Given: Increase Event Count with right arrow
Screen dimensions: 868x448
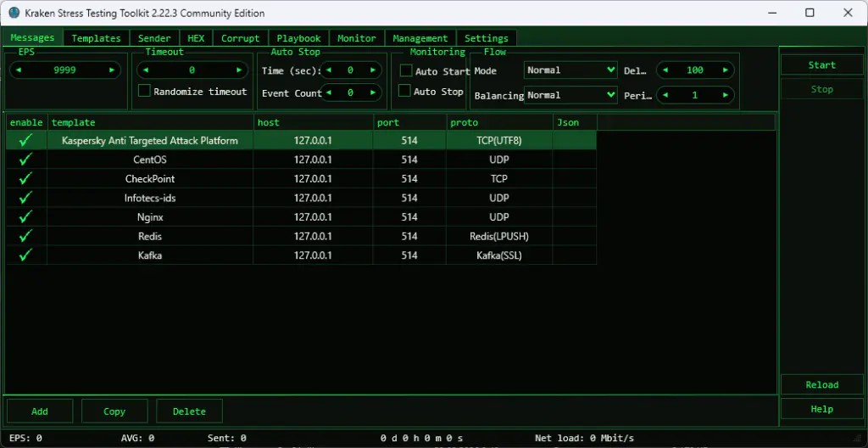Looking at the screenshot, I should tap(373, 93).
